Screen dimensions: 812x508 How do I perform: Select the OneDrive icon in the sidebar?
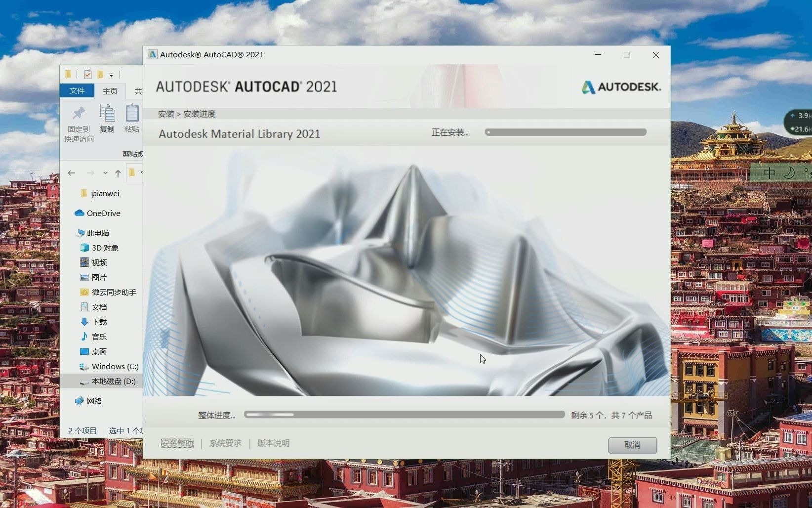[80, 213]
